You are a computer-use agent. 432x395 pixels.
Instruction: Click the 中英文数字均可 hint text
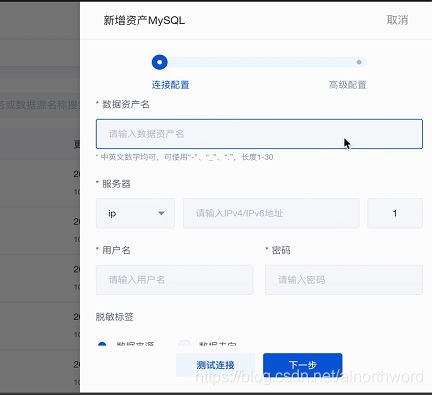pyautogui.click(x=185, y=157)
